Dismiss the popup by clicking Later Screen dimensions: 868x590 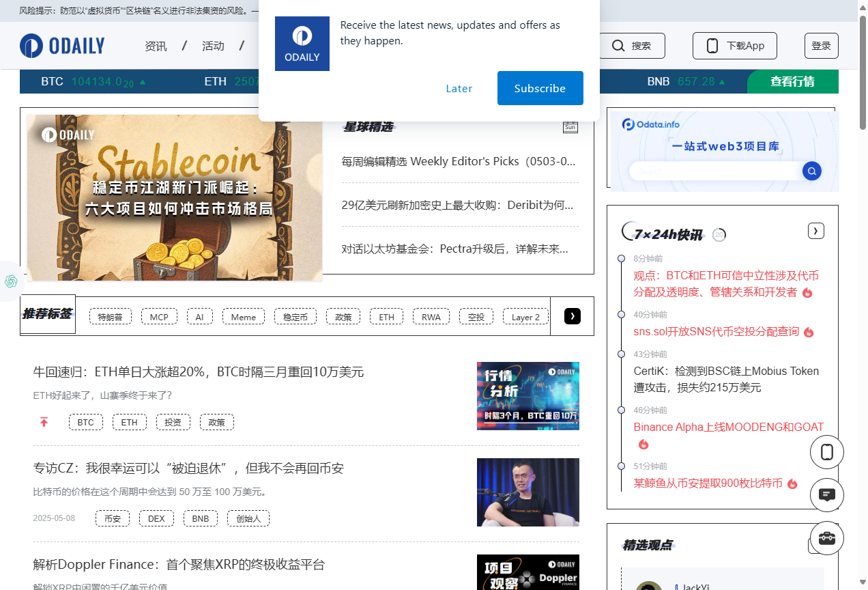(459, 88)
